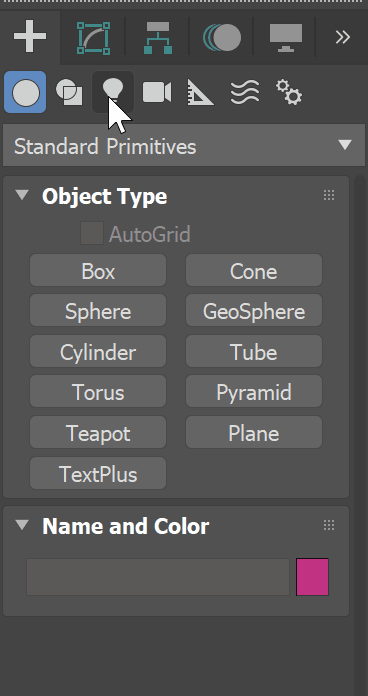Click the Cone primitive button
The width and height of the screenshot is (368, 696).
pyautogui.click(x=254, y=270)
